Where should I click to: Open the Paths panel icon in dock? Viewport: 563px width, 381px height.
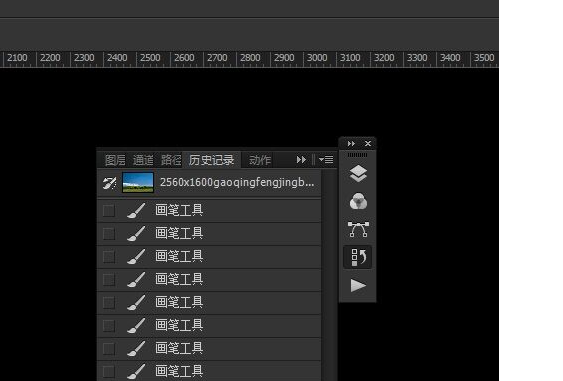coord(358,229)
